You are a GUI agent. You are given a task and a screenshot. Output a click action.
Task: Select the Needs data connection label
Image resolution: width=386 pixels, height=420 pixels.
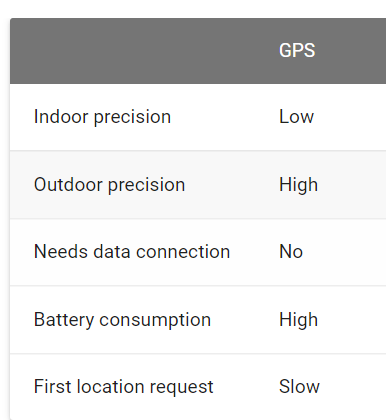tap(132, 251)
